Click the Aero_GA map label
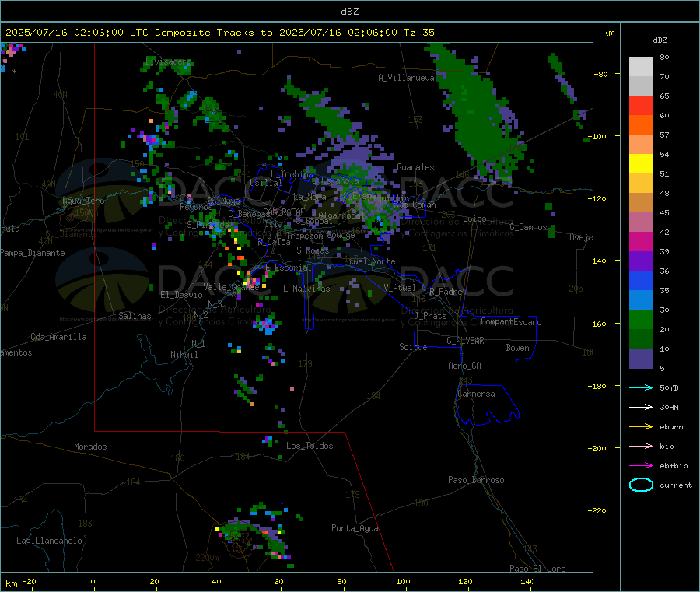700x592 pixels. tap(465, 366)
